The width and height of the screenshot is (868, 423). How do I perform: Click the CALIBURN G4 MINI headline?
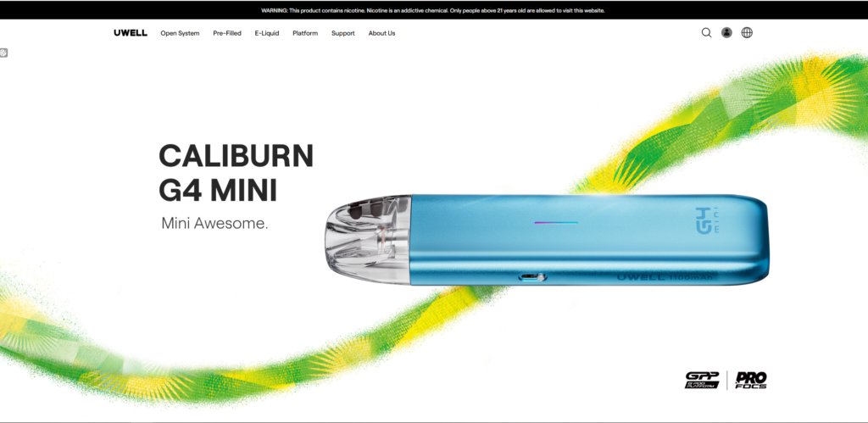coord(236,173)
